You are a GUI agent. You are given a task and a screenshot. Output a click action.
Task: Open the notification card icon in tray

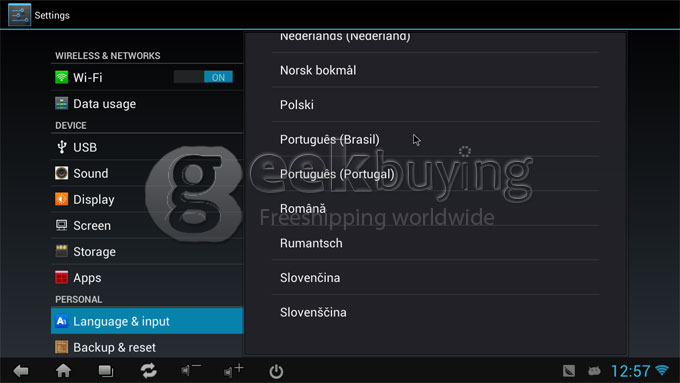[569, 370]
